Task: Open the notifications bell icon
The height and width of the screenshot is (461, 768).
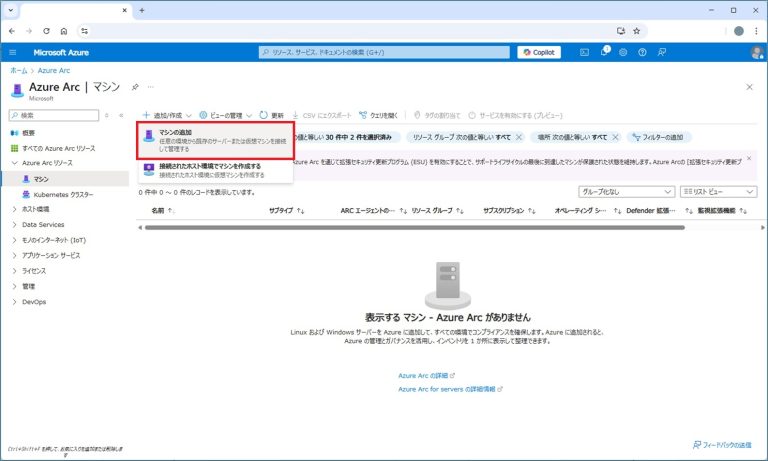Action: pos(604,52)
